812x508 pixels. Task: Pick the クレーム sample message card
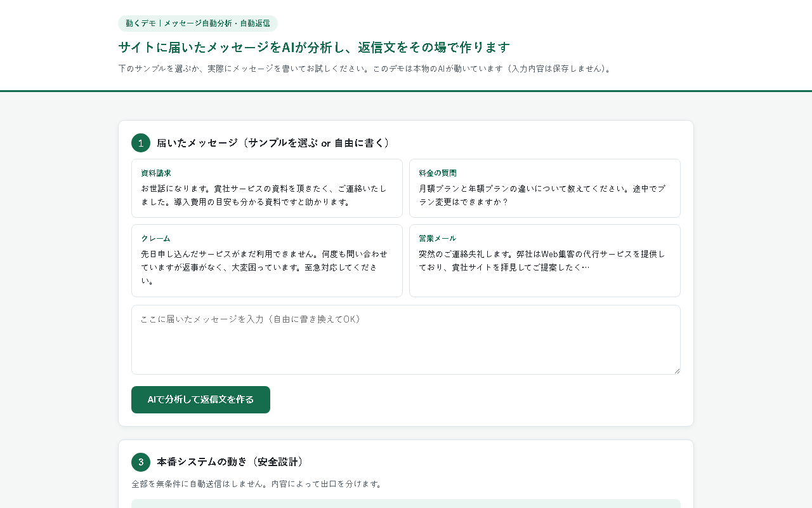[267, 260]
